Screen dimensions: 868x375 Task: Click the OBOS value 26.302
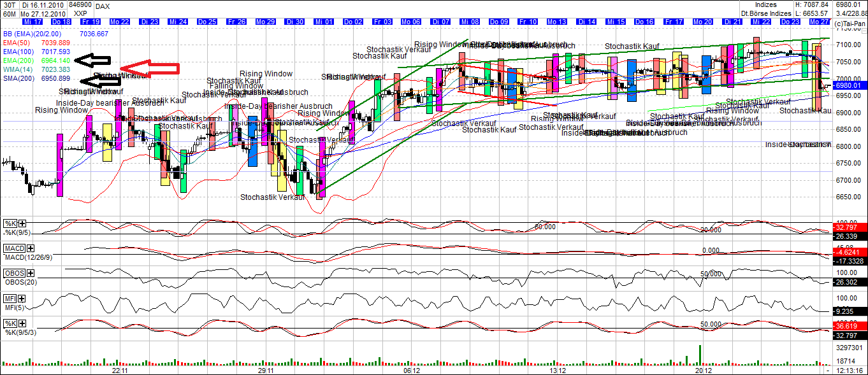click(x=850, y=281)
